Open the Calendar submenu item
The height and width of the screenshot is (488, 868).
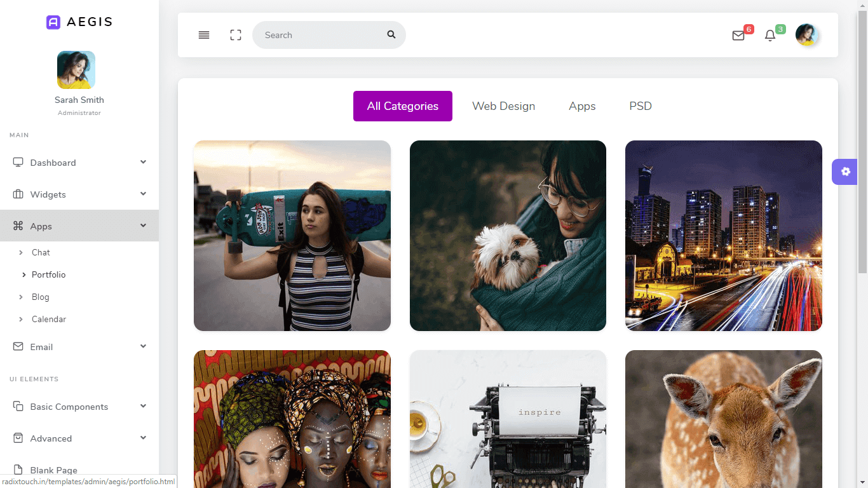[x=49, y=319]
